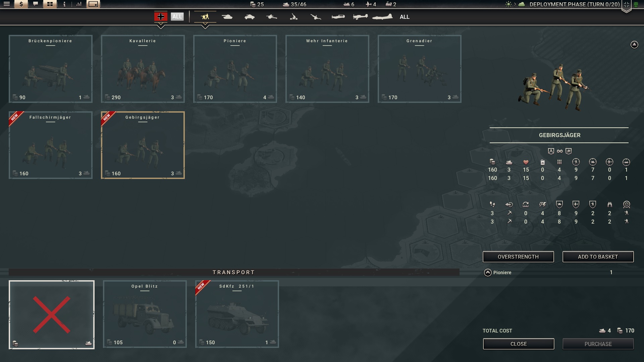The height and width of the screenshot is (362, 644).
Task: Select the Pioniere unit card
Action: (x=235, y=69)
